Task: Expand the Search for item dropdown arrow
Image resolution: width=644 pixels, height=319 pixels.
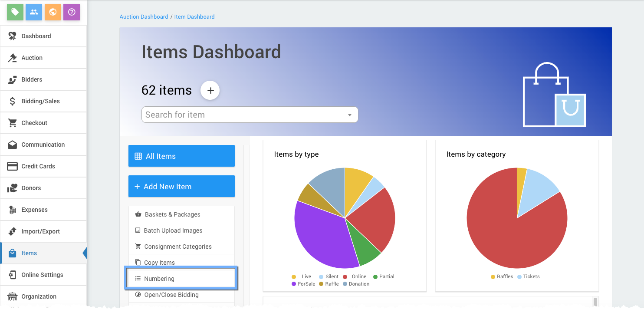Action: pyautogui.click(x=350, y=115)
